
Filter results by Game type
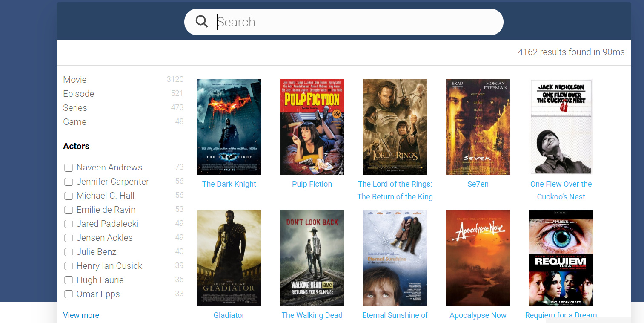(x=75, y=122)
